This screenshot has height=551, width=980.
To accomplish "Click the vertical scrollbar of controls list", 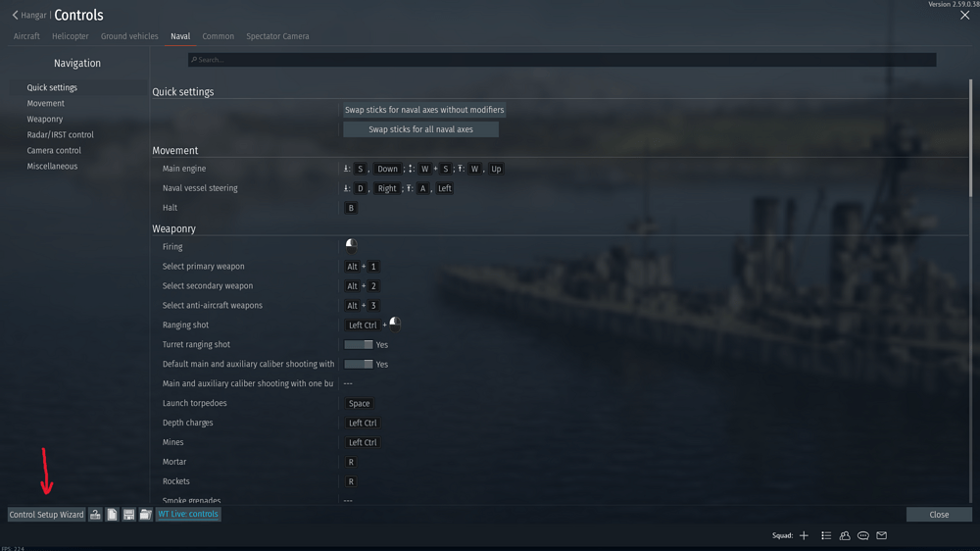I will 970,137.
